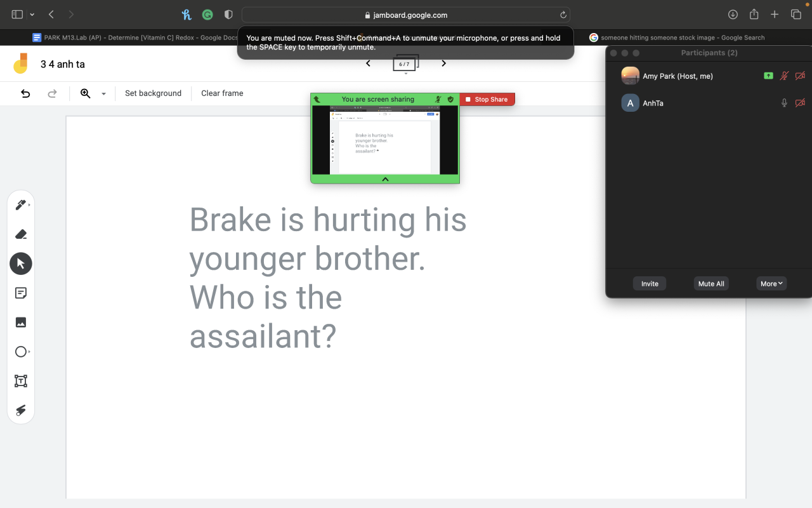
Task: Select Amy Park (Host, me) participant row
Action: coord(709,76)
